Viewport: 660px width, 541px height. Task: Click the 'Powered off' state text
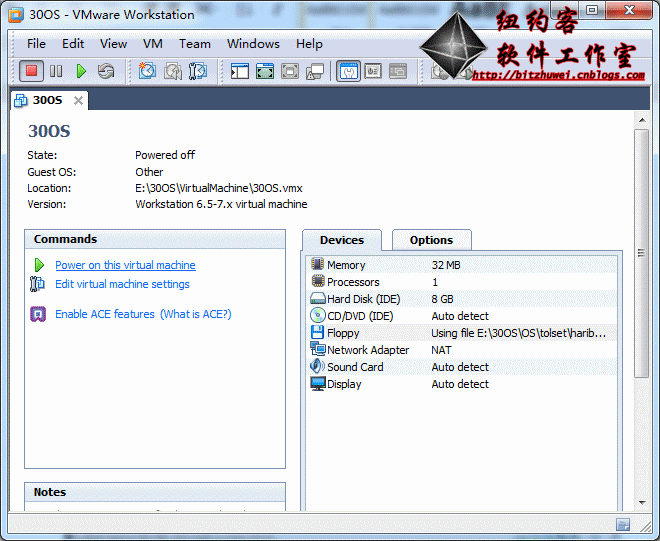click(165, 155)
